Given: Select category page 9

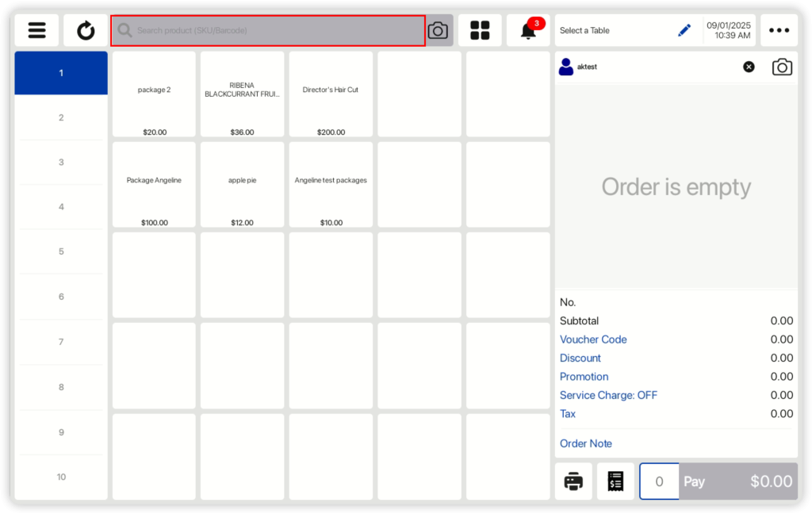Looking at the screenshot, I should tap(61, 432).
